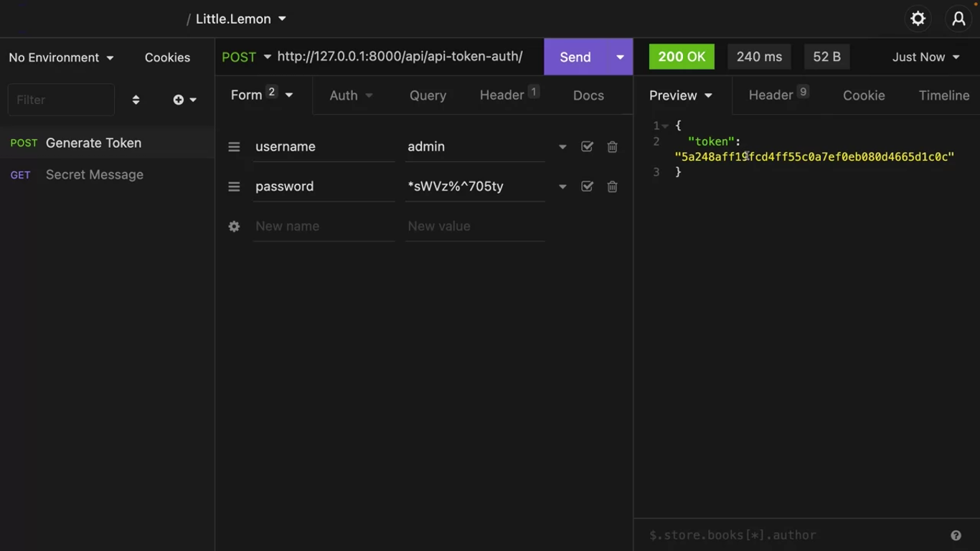Delete the password form row
This screenshot has width=980, height=551.
(612, 187)
